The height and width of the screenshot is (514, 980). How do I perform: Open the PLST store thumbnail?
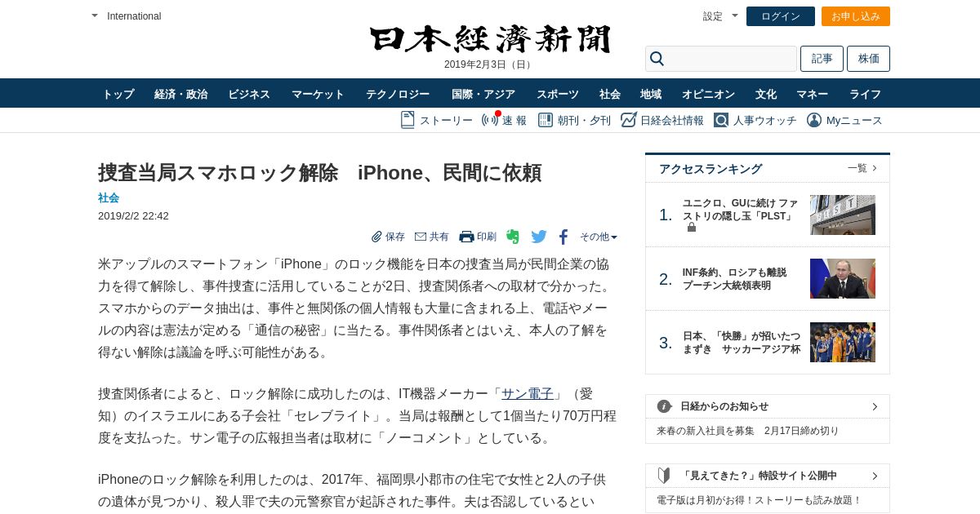[843, 215]
